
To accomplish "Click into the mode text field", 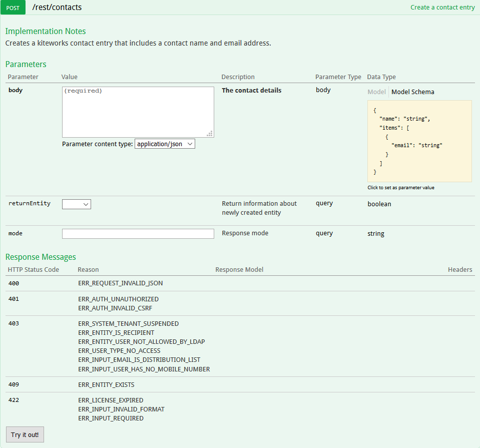I will pyautogui.click(x=138, y=234).
